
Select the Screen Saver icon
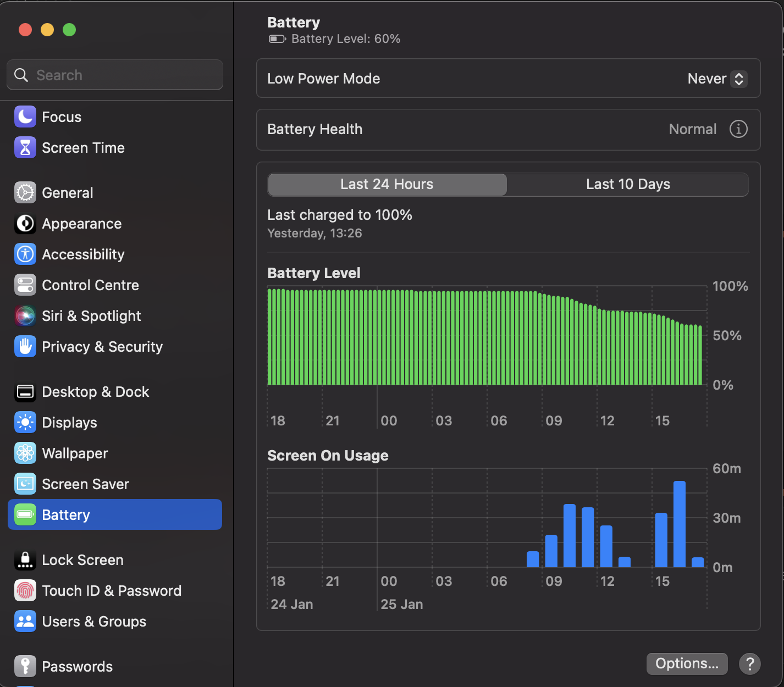click(25, 484)
